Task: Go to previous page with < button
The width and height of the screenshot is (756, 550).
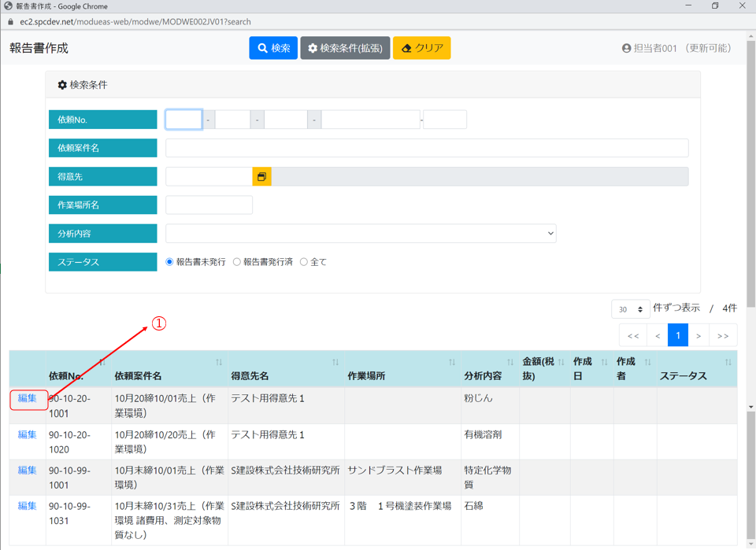Action: pyautogui.click(x=658, y=336)
